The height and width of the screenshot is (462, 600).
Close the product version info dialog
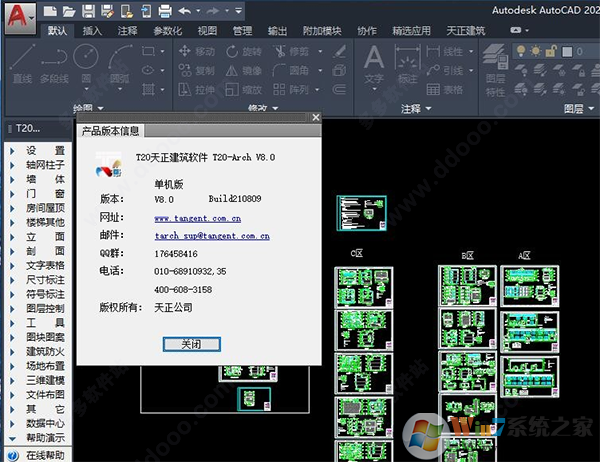[316, 118]
